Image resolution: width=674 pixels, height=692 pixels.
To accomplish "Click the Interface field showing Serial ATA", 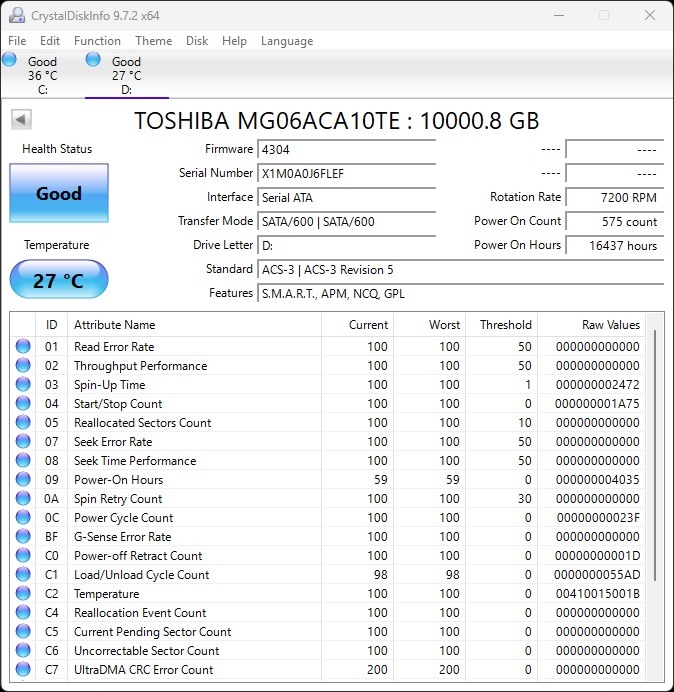I will [346, 197].
